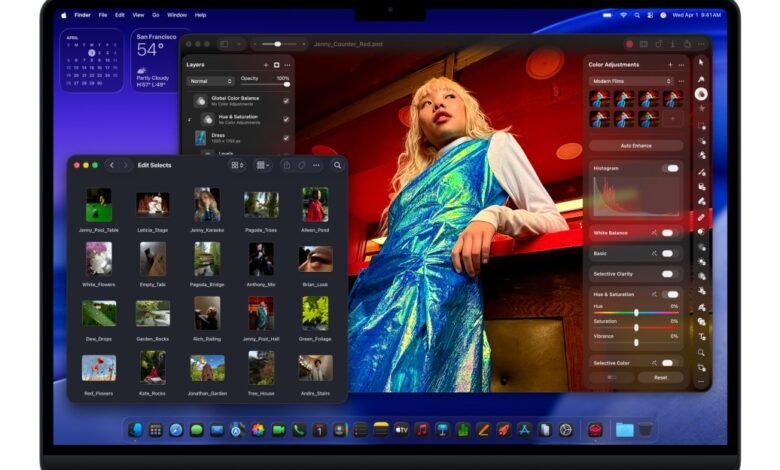Click the share icon in Pixelmator toolbar
Image resolution: width=780 pixels, height=470 pixels.
pos(687,44)
